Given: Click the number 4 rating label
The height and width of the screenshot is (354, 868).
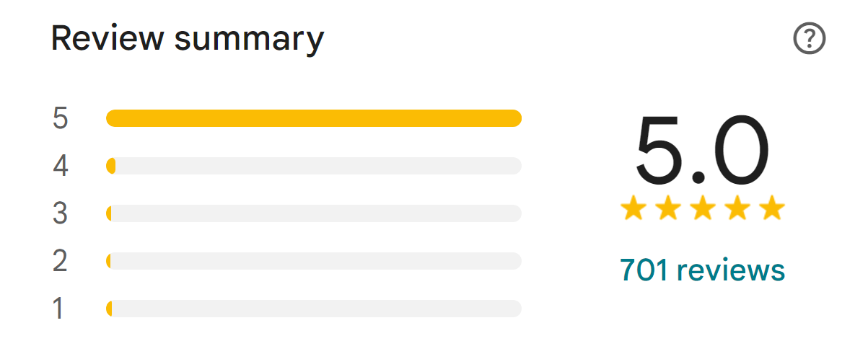Looking at the screenshot, I should point(61,166).
